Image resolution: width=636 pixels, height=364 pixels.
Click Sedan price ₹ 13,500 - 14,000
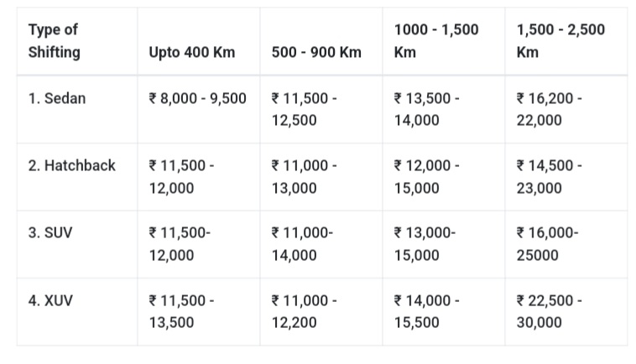pos(427,109)
